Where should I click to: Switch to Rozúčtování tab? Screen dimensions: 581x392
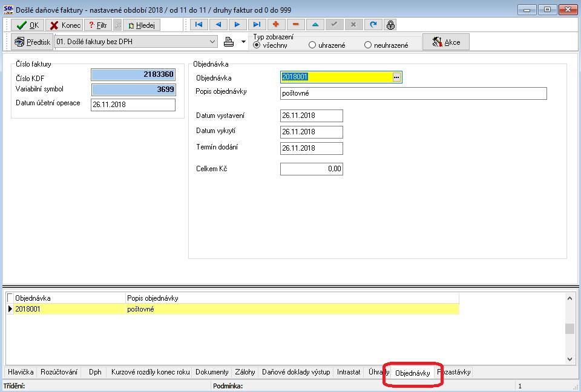point(59,371)
